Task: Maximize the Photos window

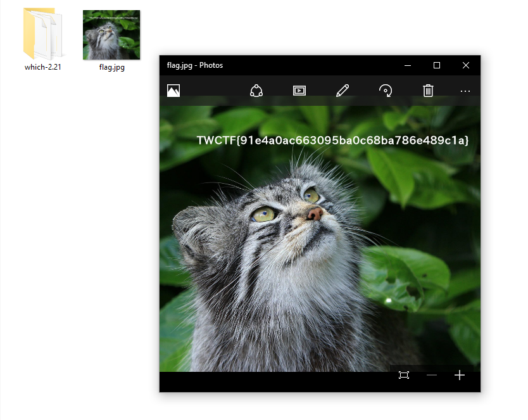Action: (437, 65)
